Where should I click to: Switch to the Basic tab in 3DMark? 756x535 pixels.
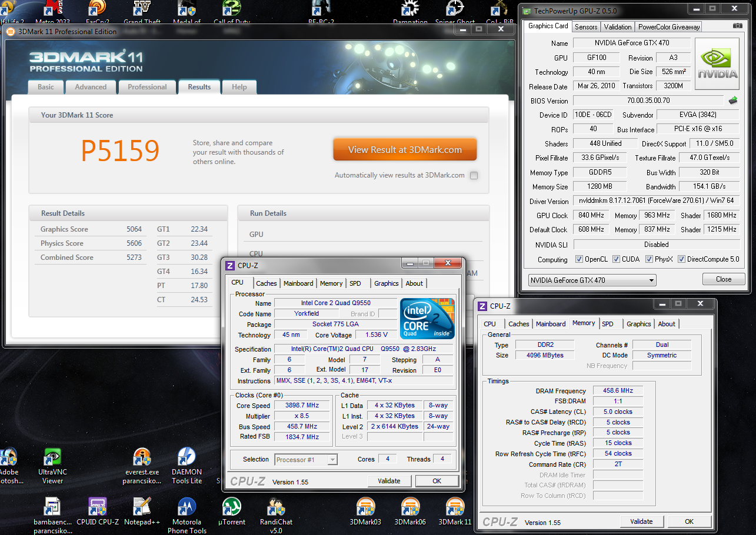[x=46, y=87]
